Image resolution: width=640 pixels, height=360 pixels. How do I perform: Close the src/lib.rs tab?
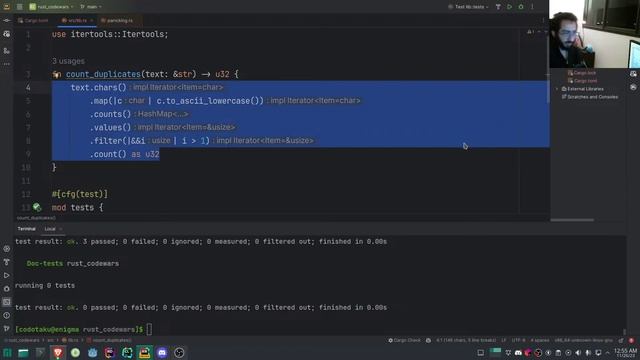click(91, 20)
